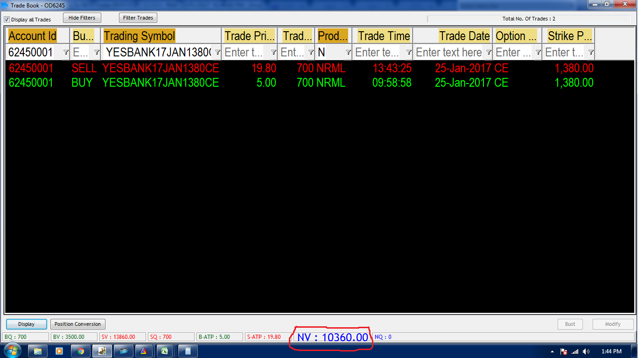The image size is (644, 358).
Task: Open the Strike Price filter funnel
Action: click(x=591, y=52)
